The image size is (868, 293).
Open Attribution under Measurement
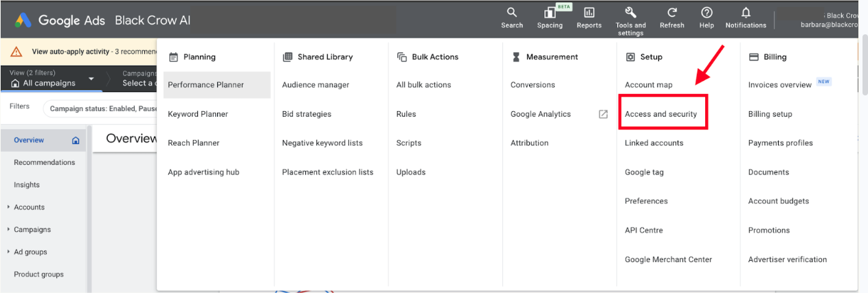[x=529, y=143]
